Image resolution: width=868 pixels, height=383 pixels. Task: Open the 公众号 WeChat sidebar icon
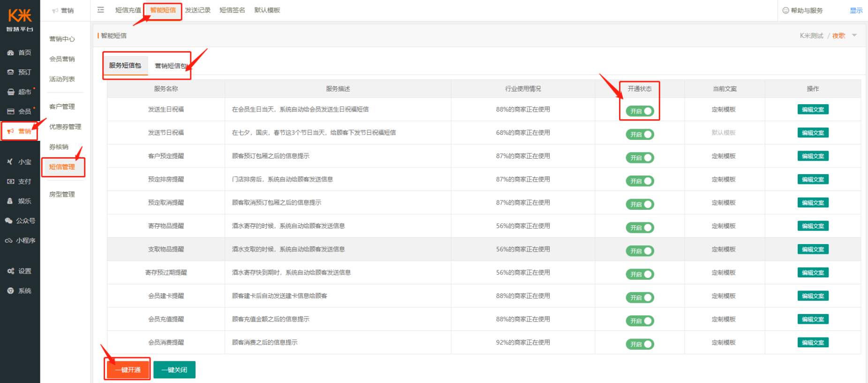tap(8, 221)
